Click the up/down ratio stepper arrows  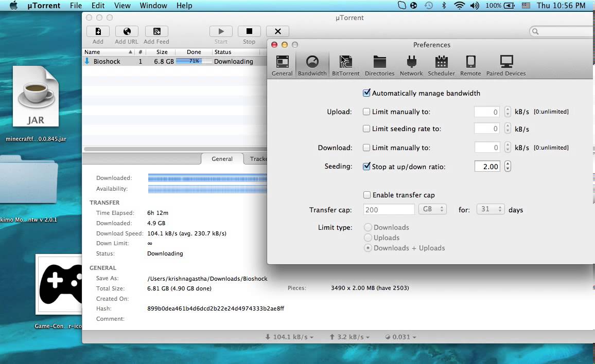(x=507, y=166)
